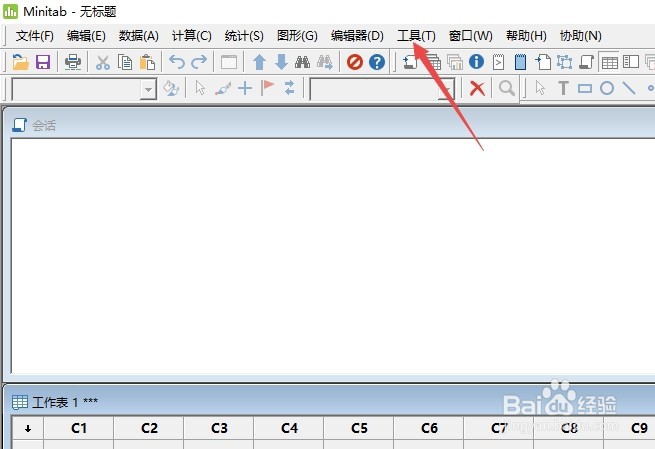Go to next command with the down arrow
The image size is (655, 449).
click(x=281, y=62)
